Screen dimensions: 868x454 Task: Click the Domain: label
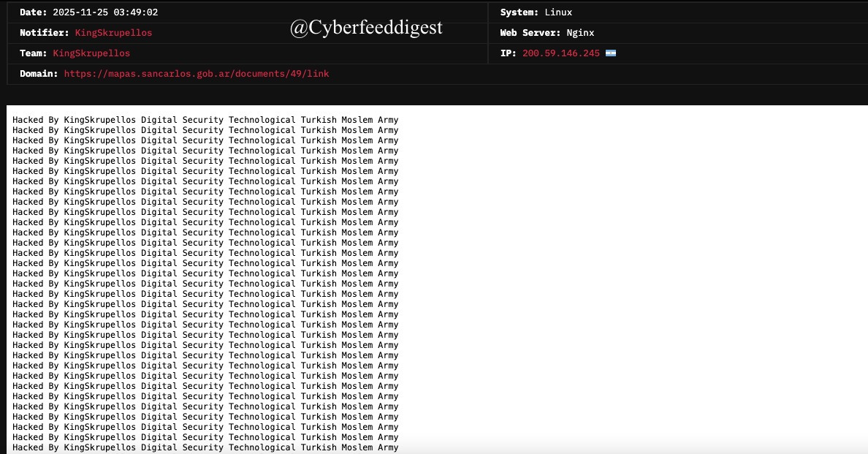pos(39,74)
